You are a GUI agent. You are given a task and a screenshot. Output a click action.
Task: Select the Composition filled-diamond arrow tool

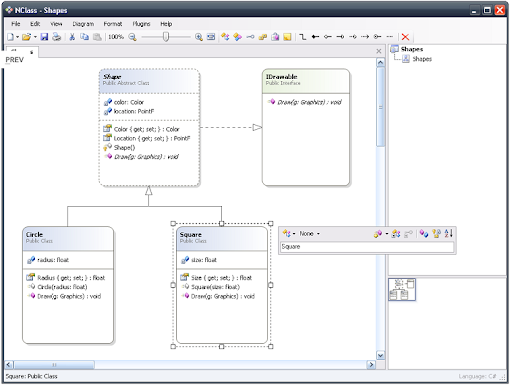click(315, 37)
